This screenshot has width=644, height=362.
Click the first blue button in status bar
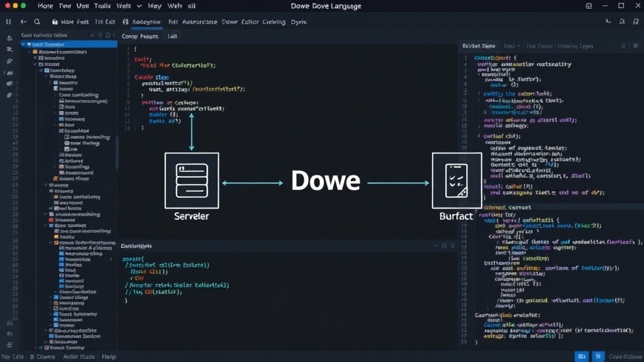point(582,356)
